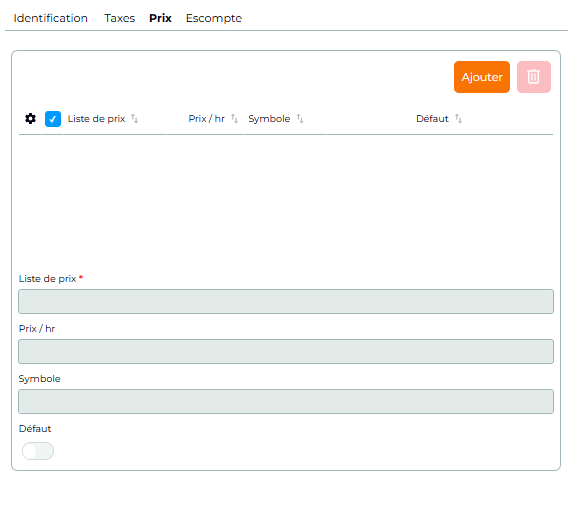571x505 pixels.
Task: Click the Défaut column header text
Action: (432, 119)
